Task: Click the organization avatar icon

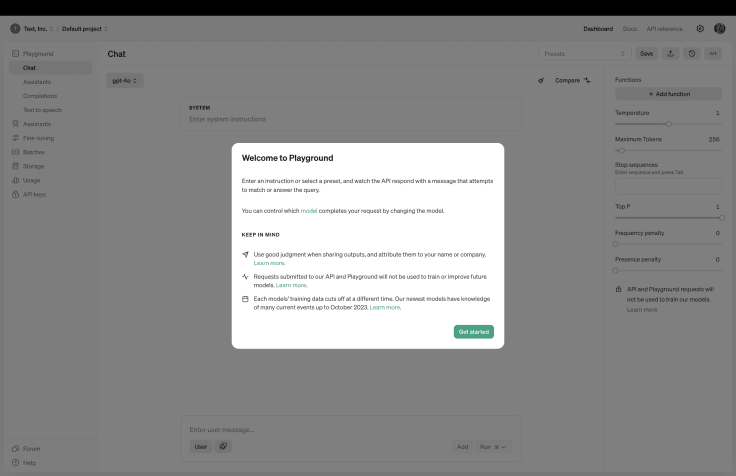Action: pos(15,29)
